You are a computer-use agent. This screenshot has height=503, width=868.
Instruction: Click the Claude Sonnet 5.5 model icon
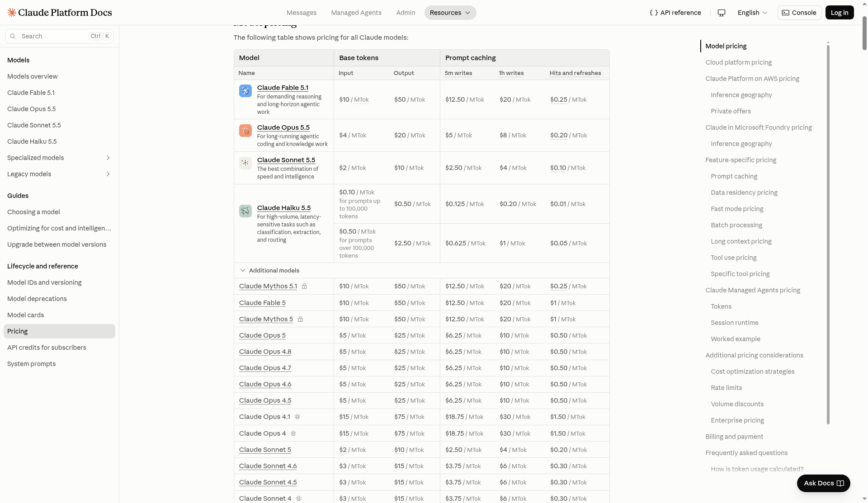(x=245, y=163)
